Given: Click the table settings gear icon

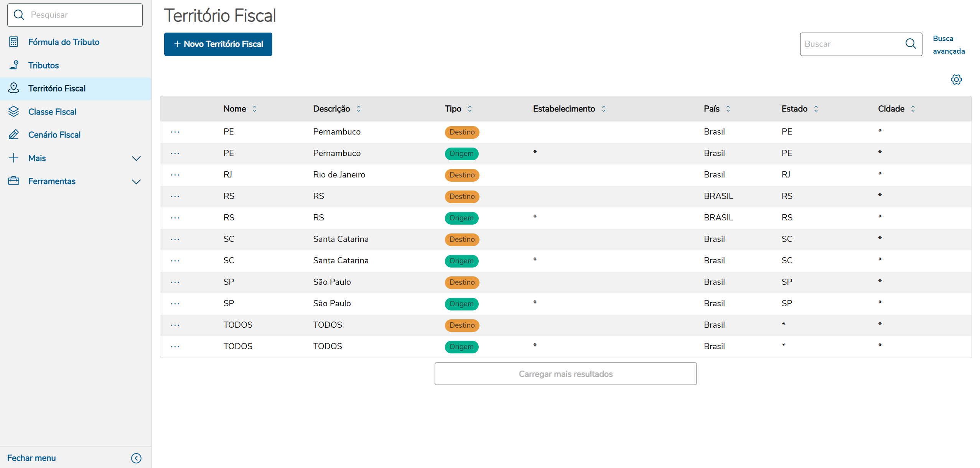Looking at the screenshot, I should pos(956,80).
